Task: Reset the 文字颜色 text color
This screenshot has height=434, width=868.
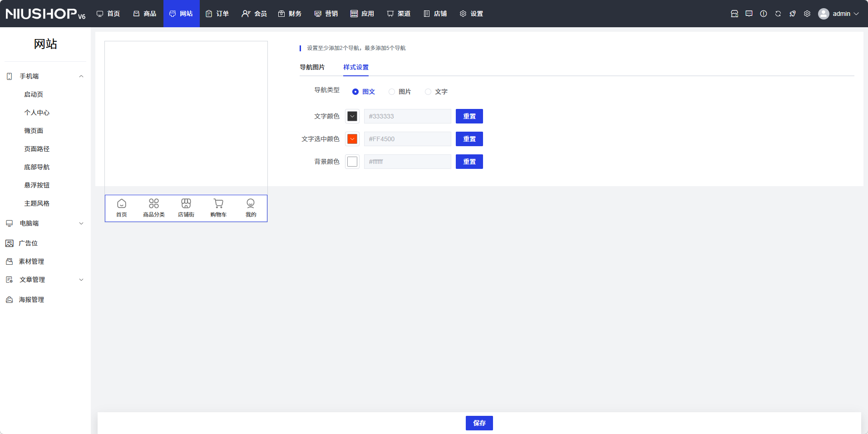Action: (x=469, y=116)
